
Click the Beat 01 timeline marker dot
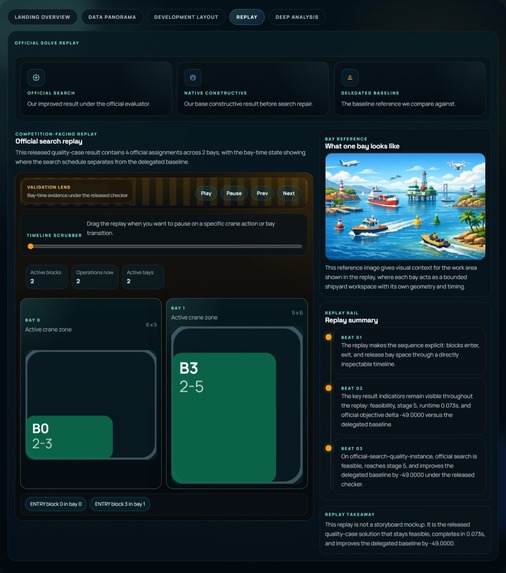328,337
